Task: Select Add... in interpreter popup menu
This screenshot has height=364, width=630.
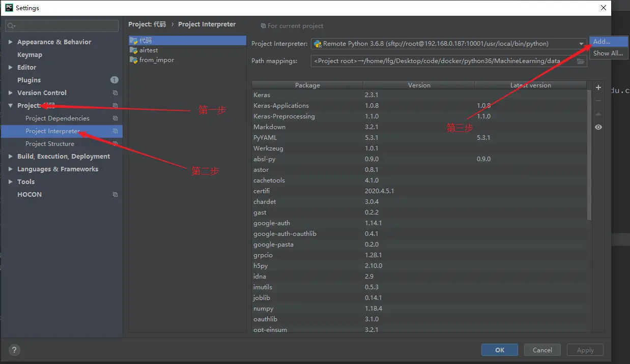Action: [609, 42]
